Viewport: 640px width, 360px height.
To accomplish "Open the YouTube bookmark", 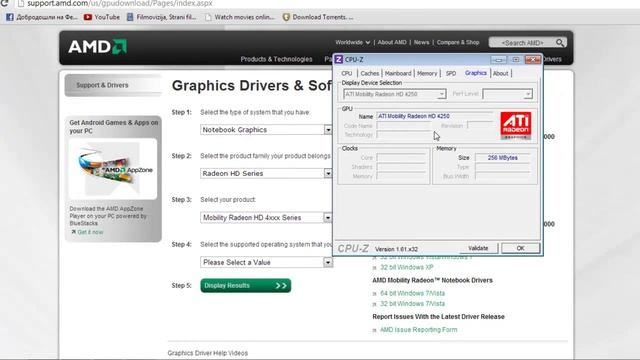I will [x=102, y=17].
